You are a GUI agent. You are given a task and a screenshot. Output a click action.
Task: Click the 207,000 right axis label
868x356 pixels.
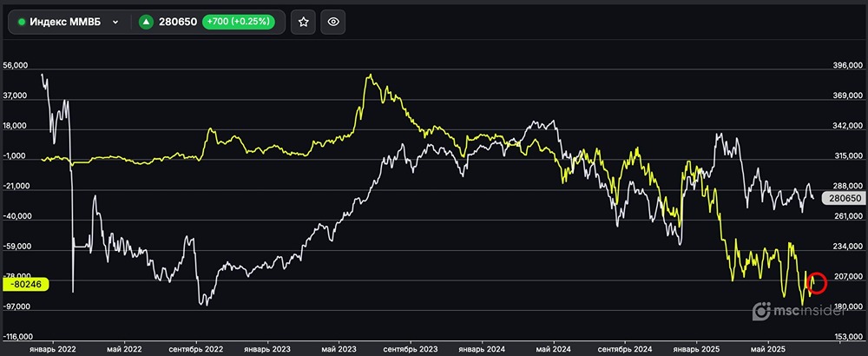(849, 276)
